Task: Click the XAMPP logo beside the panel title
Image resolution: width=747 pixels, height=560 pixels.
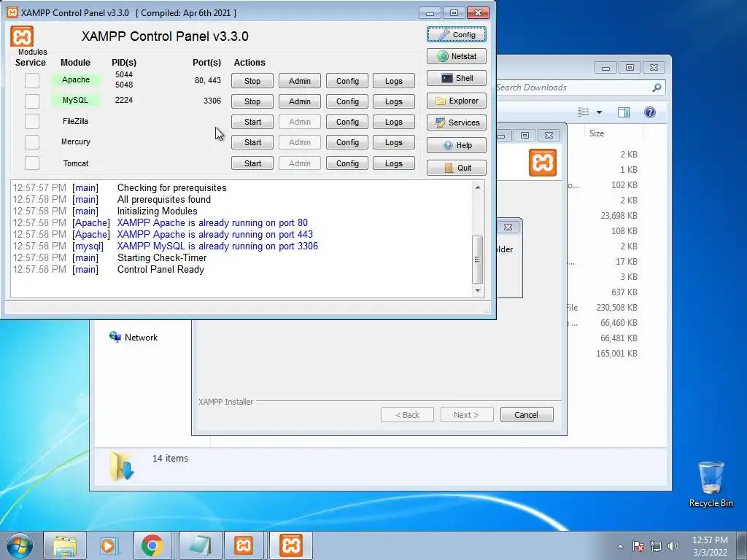Action: [22, 36]
